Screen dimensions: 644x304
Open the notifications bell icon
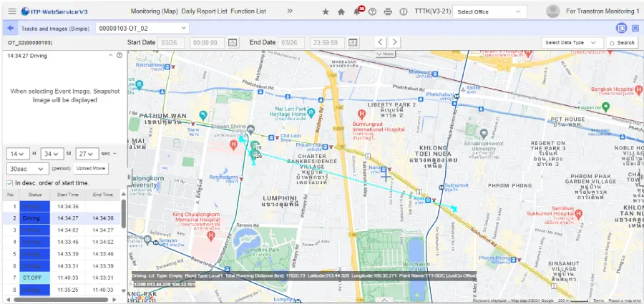[x=357, y=11]
